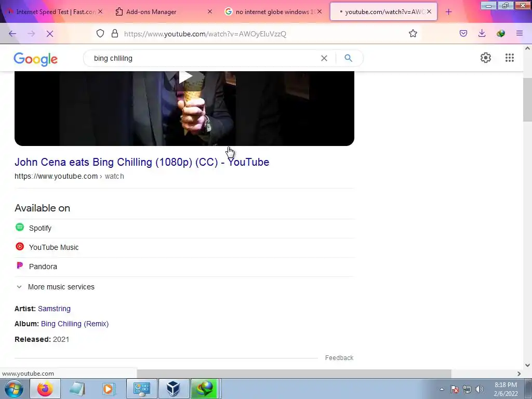Click the horizontal scrollbar right arrow
The width and height of the screenshot is (532, 399).
click(x=519, y=374)
